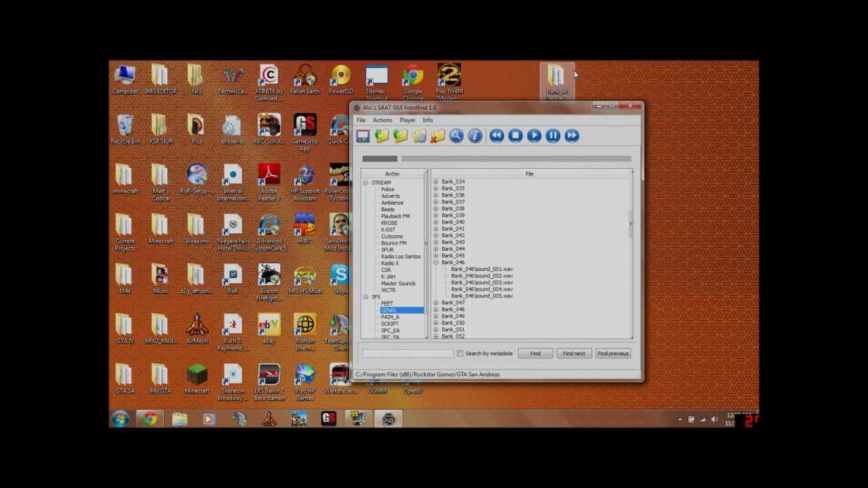The image size is (868, 488).
Task: Click the fast-forward playback button
Action: (572, 136)
